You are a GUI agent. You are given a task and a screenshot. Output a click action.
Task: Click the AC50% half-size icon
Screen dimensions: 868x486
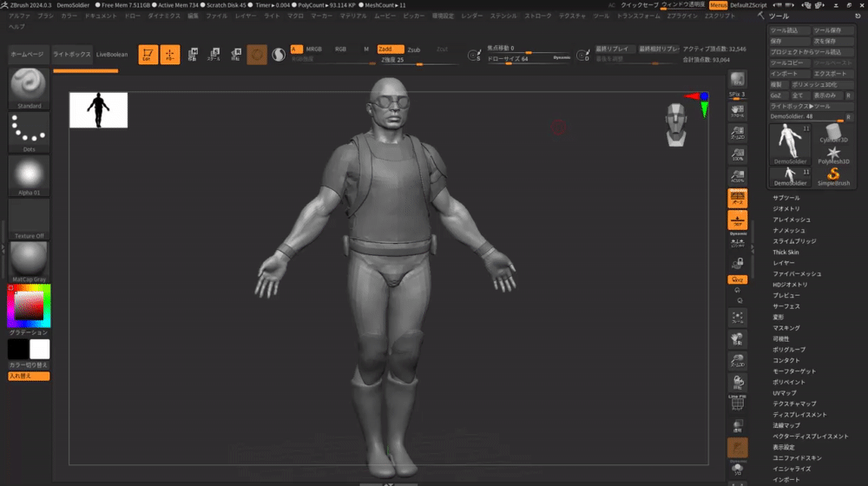pos(737,176)
